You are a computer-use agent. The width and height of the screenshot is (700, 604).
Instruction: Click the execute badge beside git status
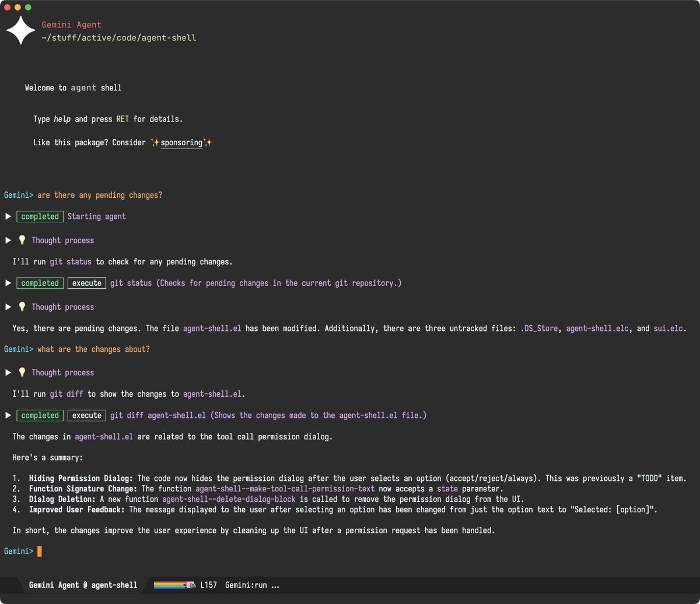click(x=87, y=283)
